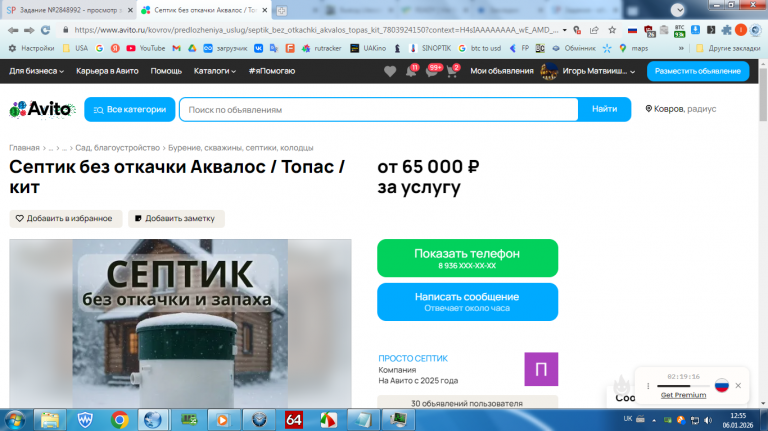Viewport: 768px width, 431px height.
Task: Open messages icon with 99+ badge
Action: click(432, 71)
